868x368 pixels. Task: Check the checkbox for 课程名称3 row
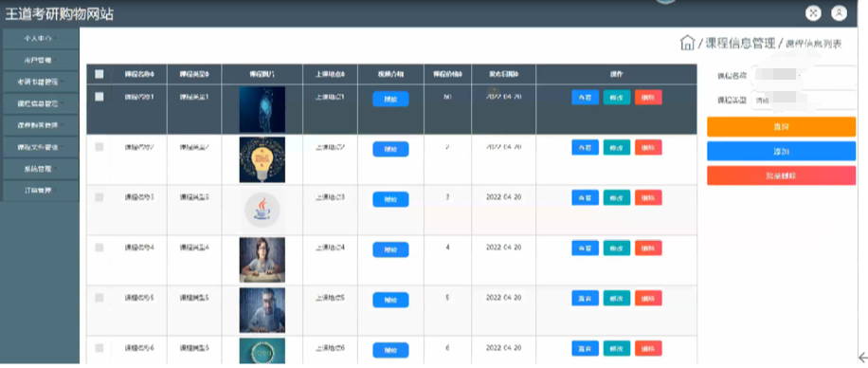click(99, 197)
